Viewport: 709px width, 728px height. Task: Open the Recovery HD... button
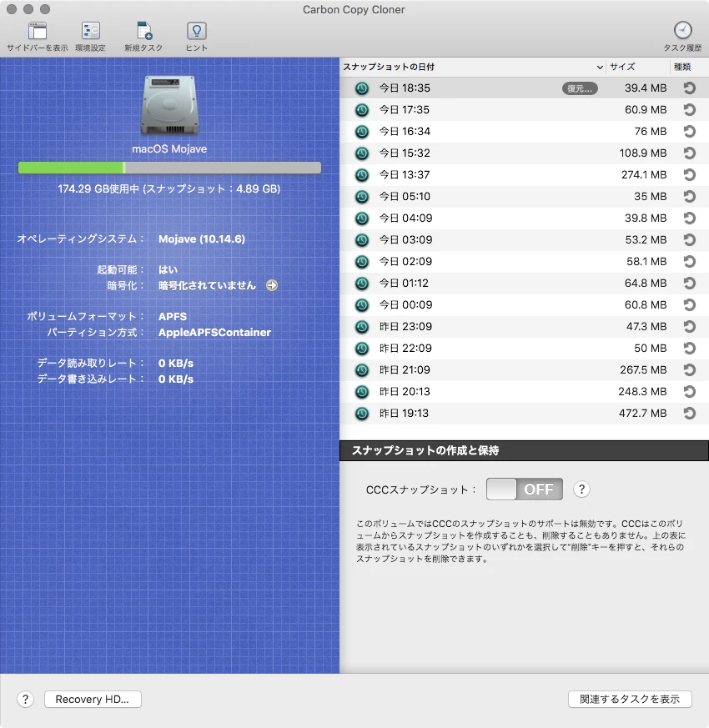point(93,699)
